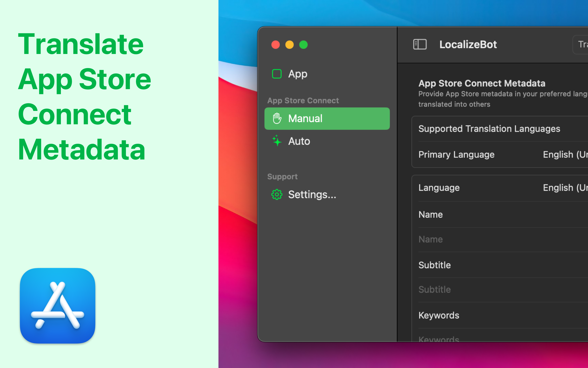The image size is (588, 368).
Task: Click the Name placeholder input field
Action: (x=503, y=239)
